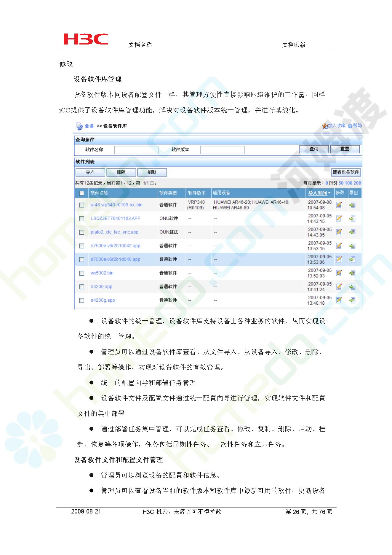Open the s4200g.app link
Image resolution: width=392 pixels, height=555 pixels.
103,300
